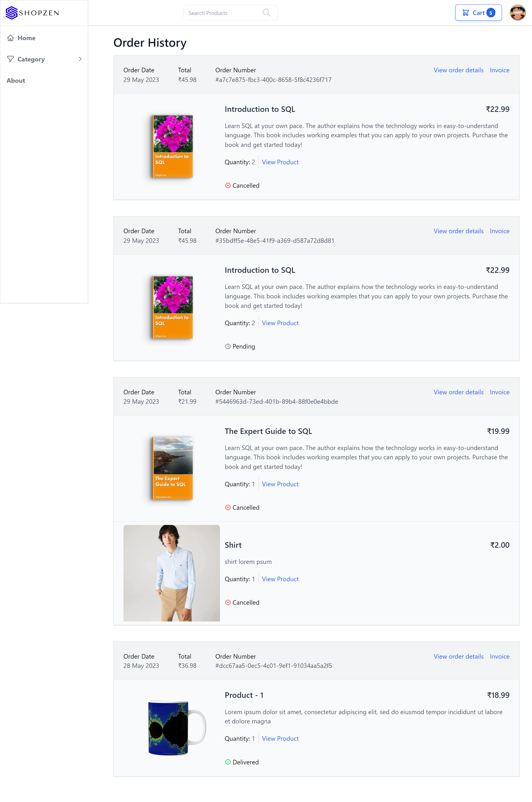532x802 pixels.
Task: Select Category in the sidebar menu
Action: coord(31,59)
